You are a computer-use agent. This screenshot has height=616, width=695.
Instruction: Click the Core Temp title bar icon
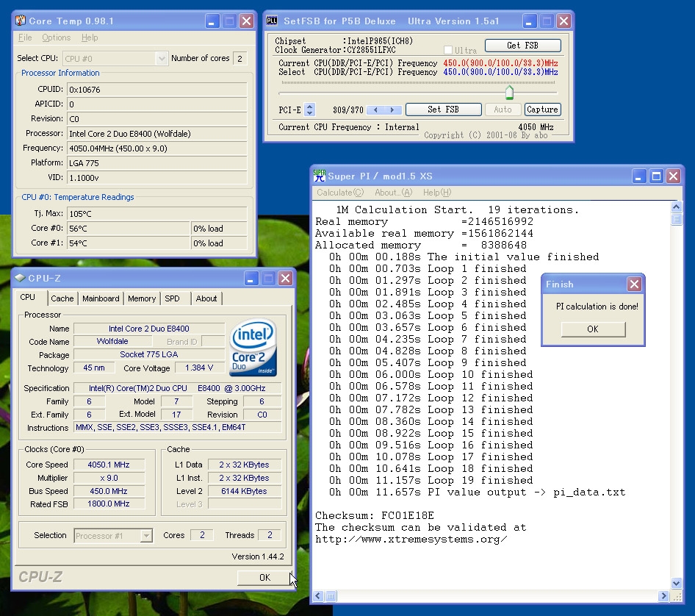21,21
